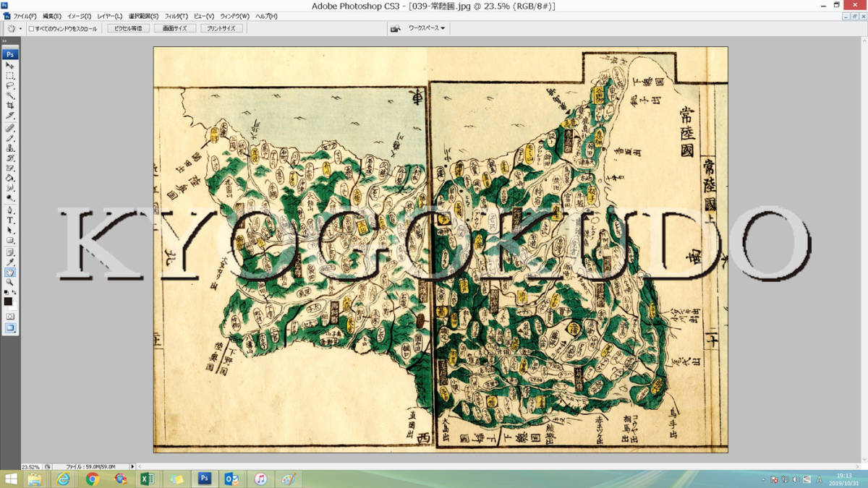Image resolution: width=868 pixels, height=488 pixels.
Task: Open the Hand tool preset picker arrow
Action: pyautogui.click(x=20, y=28)
